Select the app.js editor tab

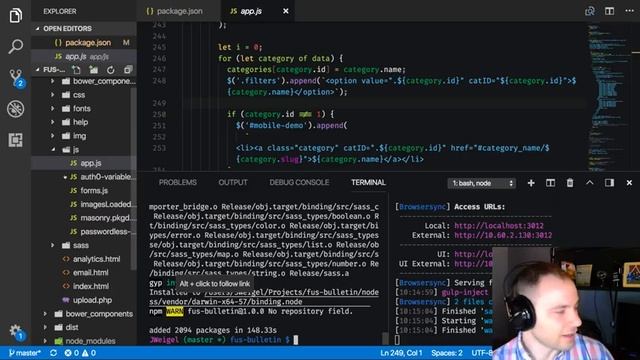coord(251,11)
